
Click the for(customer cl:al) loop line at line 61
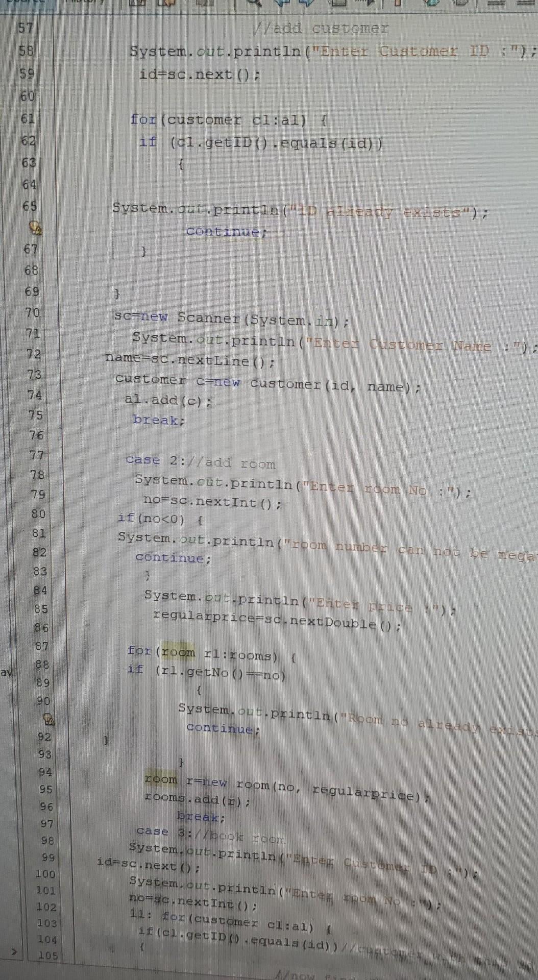[x=228, y=120]
